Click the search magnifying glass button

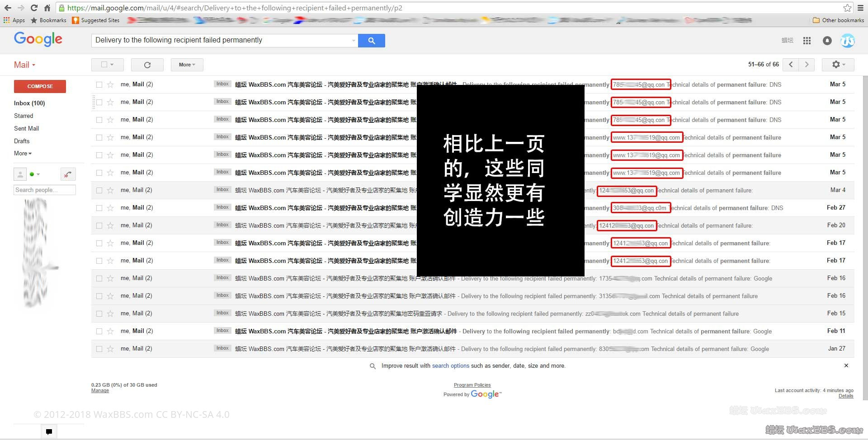[x=371, y=40]
